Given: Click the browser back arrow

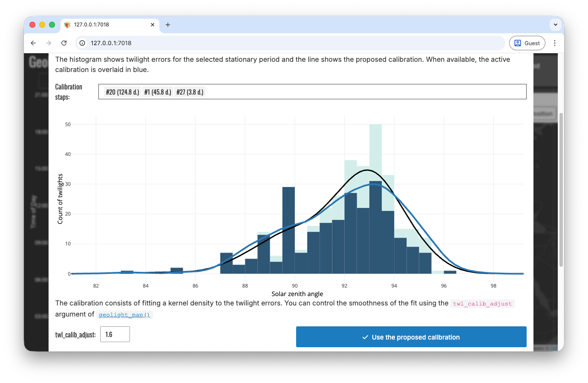Looking at the screenshot, I should [x=33, y=43].
